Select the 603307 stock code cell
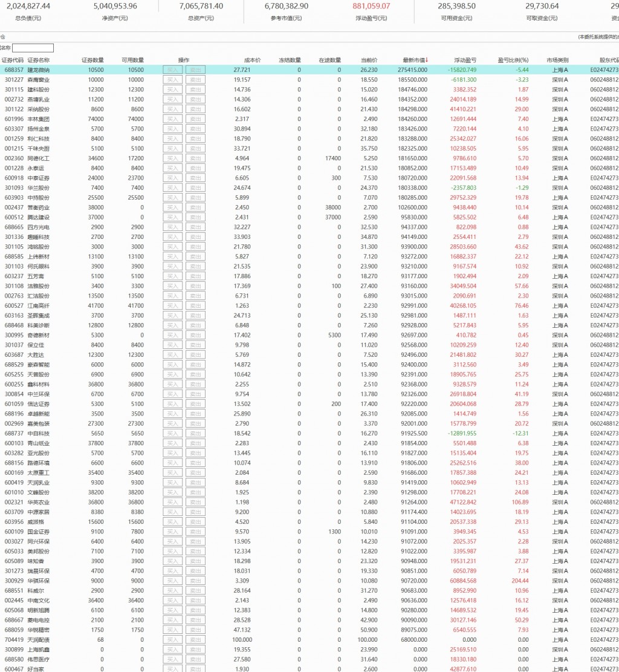619x672 pixels. coord(14,129)
